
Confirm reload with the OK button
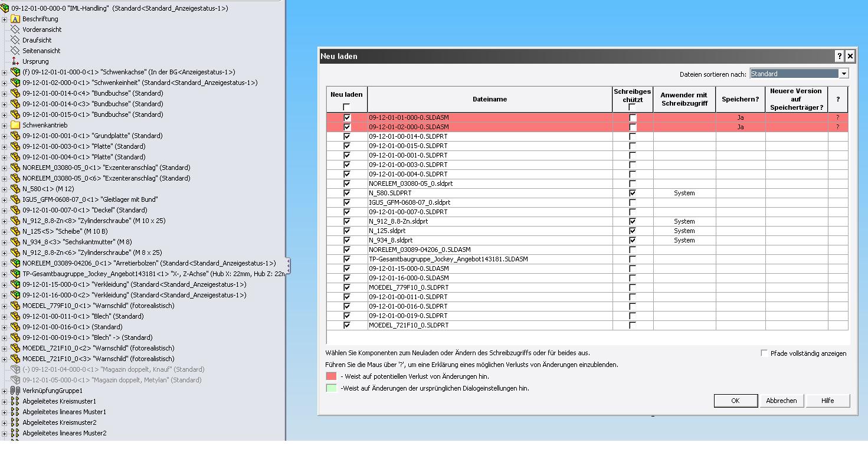click(735, 401)
